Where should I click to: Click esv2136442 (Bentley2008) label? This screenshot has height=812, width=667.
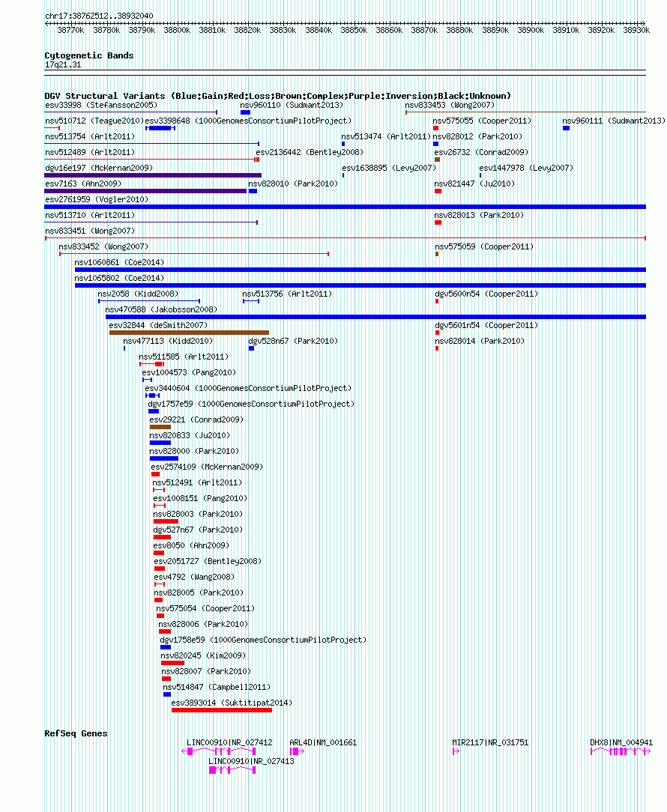coord(310,152)
